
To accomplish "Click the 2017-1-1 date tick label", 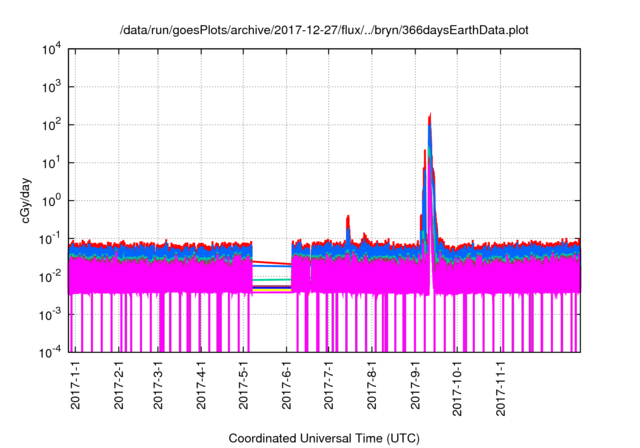I will [x=76, y=386].
